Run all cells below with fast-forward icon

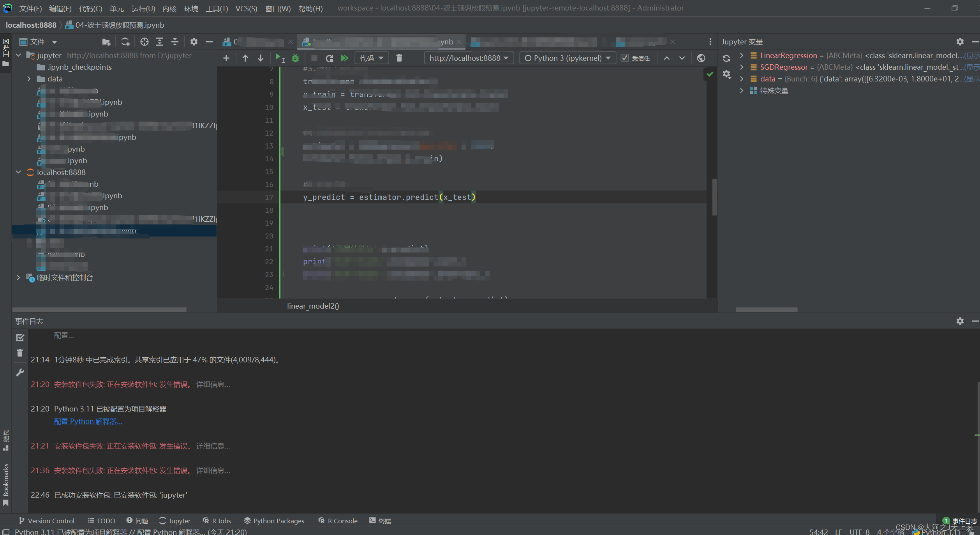(x=344, y=58)
